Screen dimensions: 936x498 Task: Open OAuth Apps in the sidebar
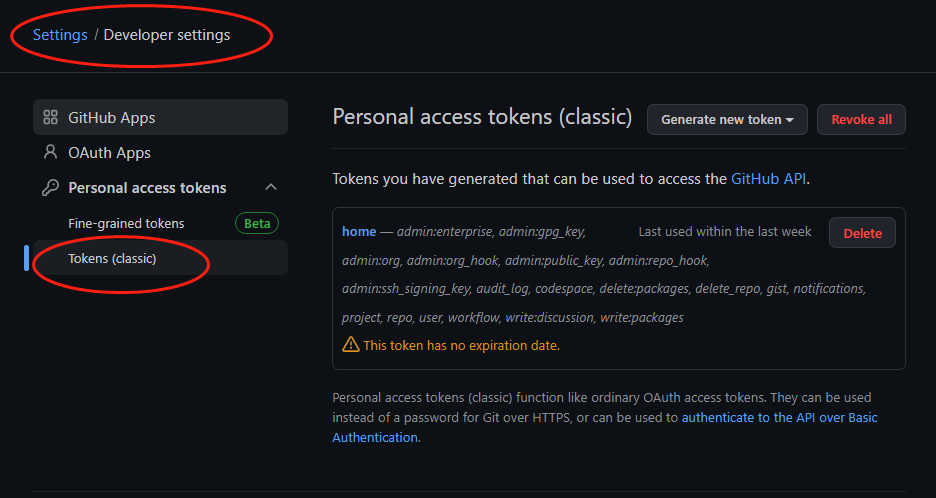[x=161, y=152]
